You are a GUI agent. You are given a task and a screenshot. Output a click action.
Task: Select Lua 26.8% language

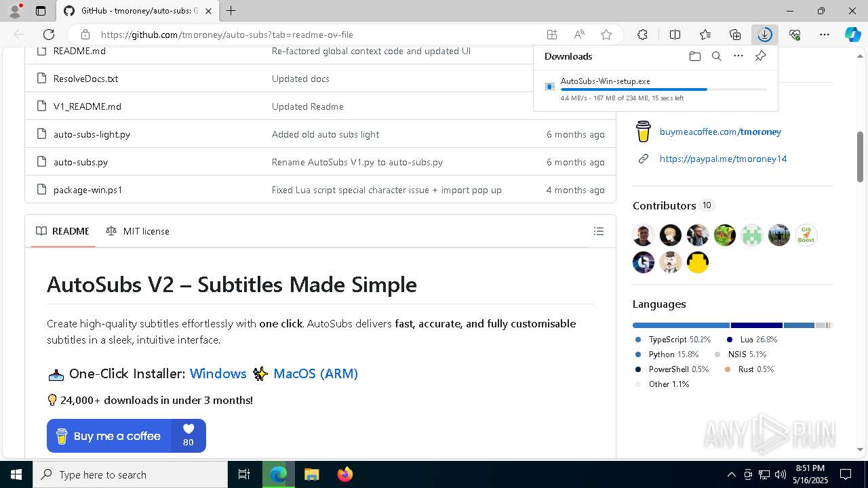758,339
